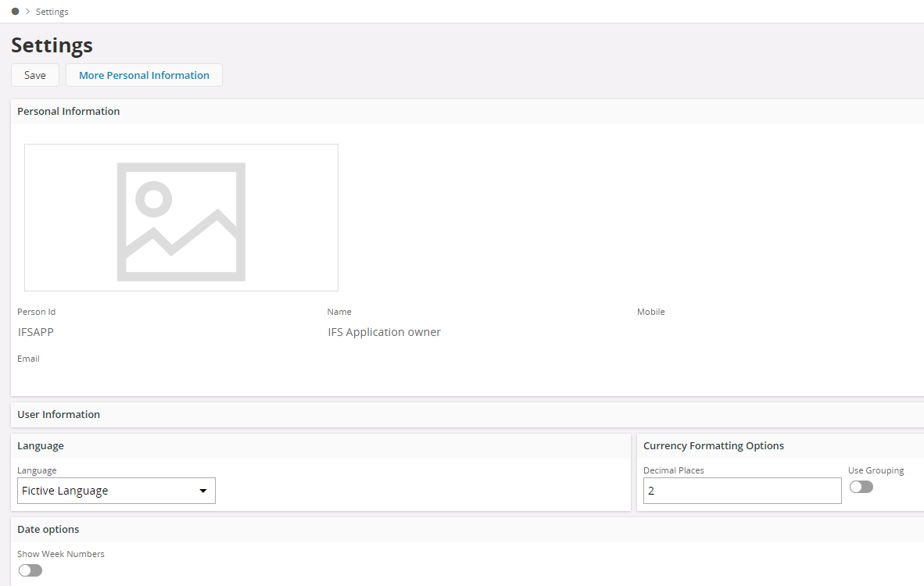The width and height of the screenshot is (924, 586).
Task: Focus the Decimal Places input field
Action: tap(742, 491)
